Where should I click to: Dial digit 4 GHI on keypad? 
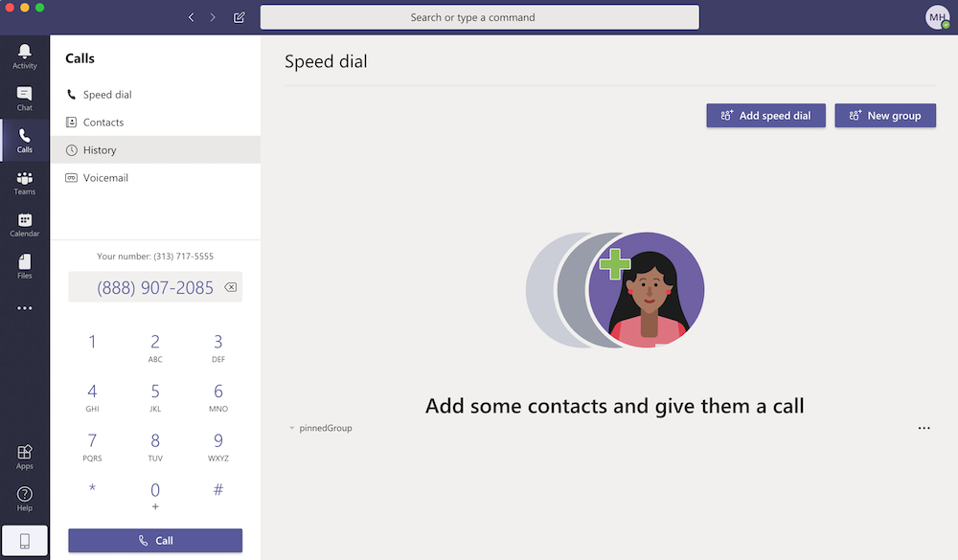pos(92,397)
